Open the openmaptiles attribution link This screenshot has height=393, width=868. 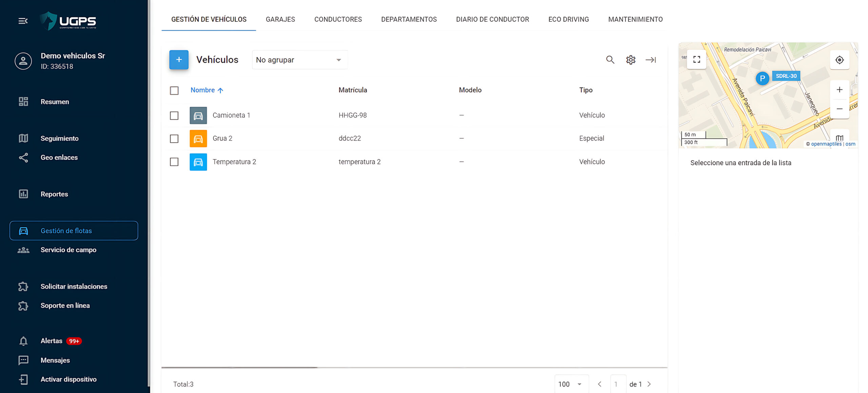(826, 144)
